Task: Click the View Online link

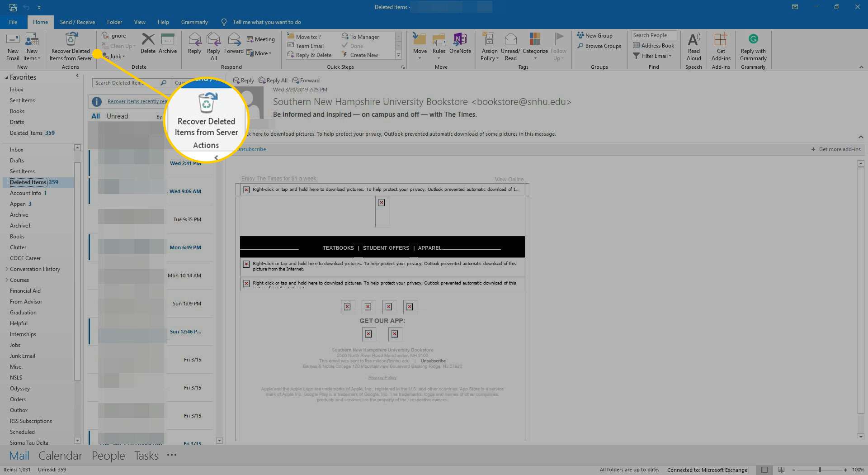Action: point(509,180)
